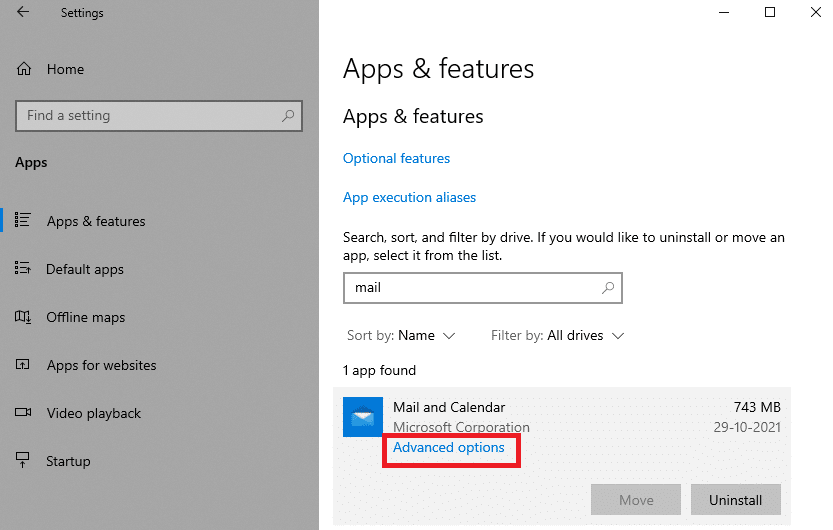The width and height of the screenshot is (833, 530).
Task: Click the search magnifier in app list box
Action: [608, 287]
